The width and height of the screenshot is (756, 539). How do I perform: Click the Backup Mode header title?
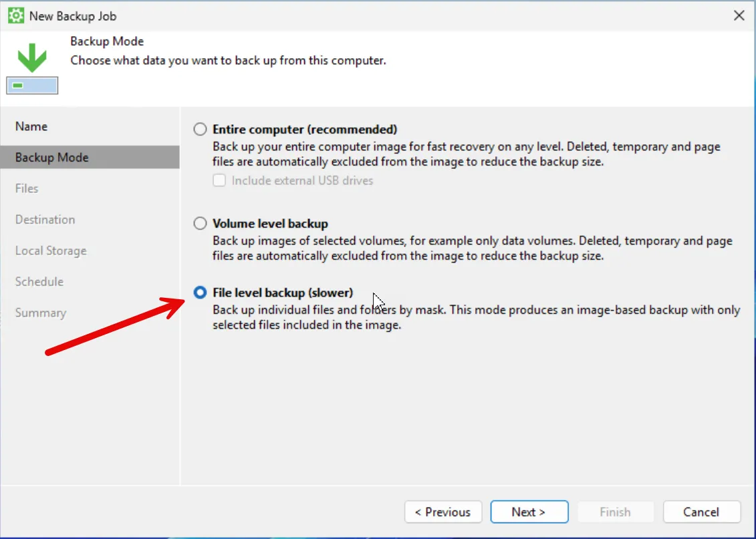click(107, 41)
